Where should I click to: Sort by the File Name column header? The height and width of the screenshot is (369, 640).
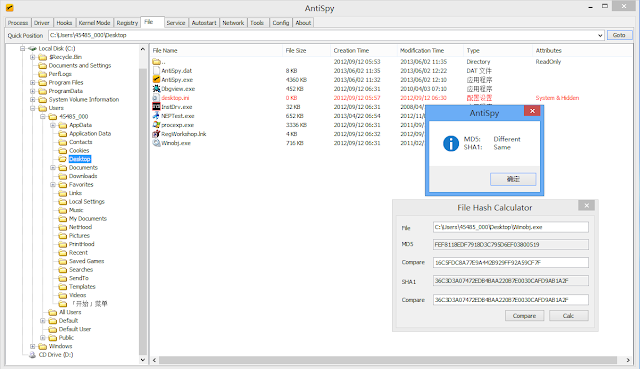(216, 51)
